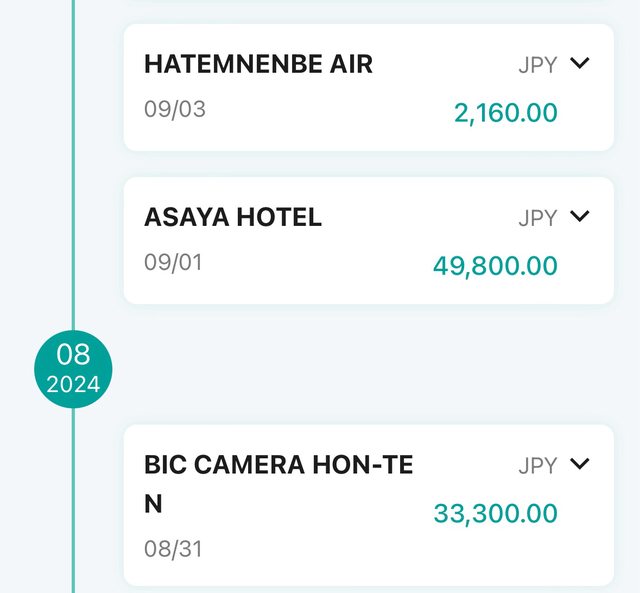Expand the HATEMNENBE AIR transaction chevron
This screenshot has height=593, width=640.
[x=580, y=64]
